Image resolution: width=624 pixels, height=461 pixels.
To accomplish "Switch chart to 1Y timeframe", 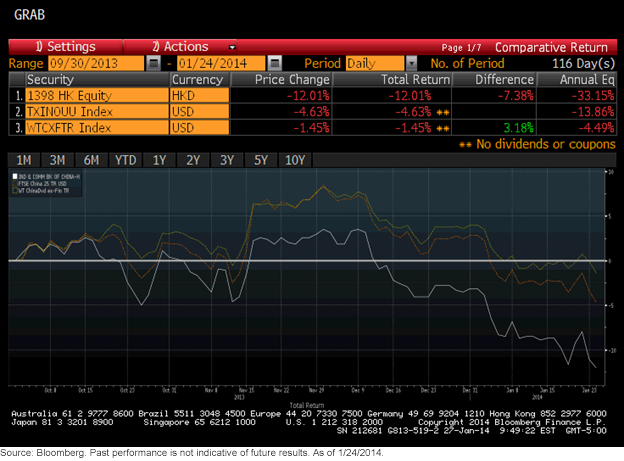I will 159,160.
